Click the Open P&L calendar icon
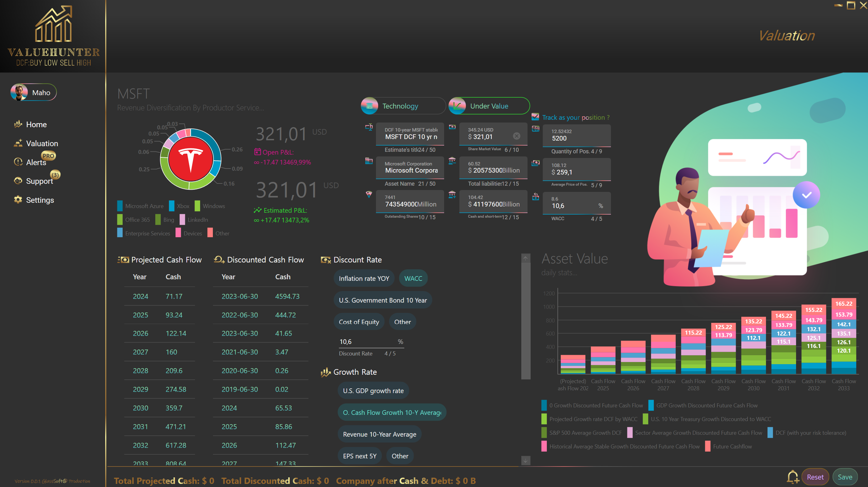Image resolution: width=868 pixels, height=487 pixels. [x=257, y=152]
